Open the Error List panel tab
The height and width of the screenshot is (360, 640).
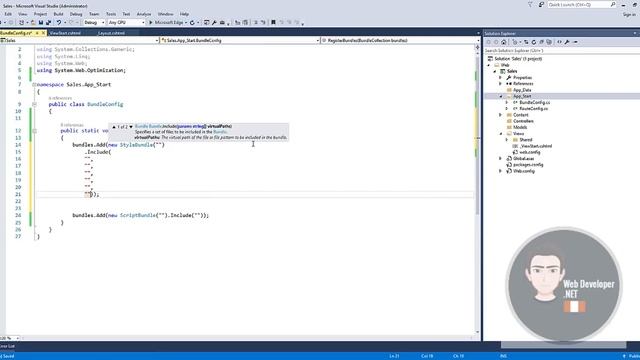point(7,346)
